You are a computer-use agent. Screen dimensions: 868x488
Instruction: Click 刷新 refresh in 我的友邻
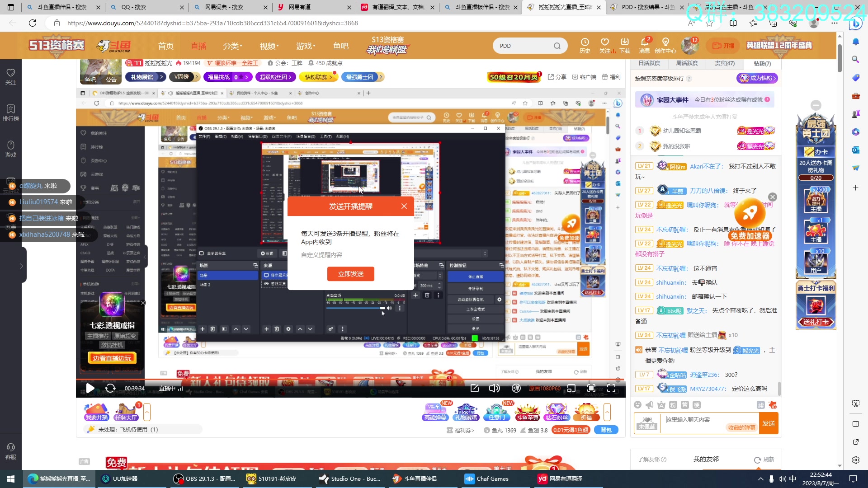coord(764,460)
